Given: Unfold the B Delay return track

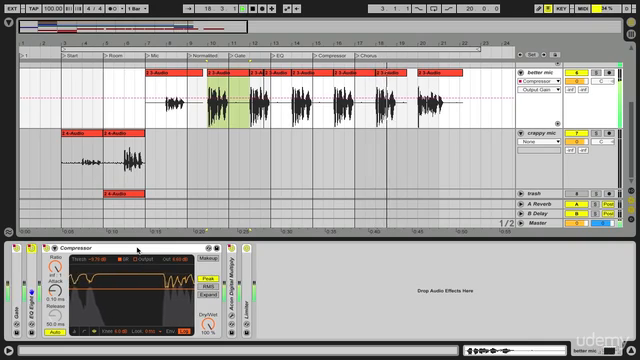Looking at the screenshot, I should tap(521, 213).
